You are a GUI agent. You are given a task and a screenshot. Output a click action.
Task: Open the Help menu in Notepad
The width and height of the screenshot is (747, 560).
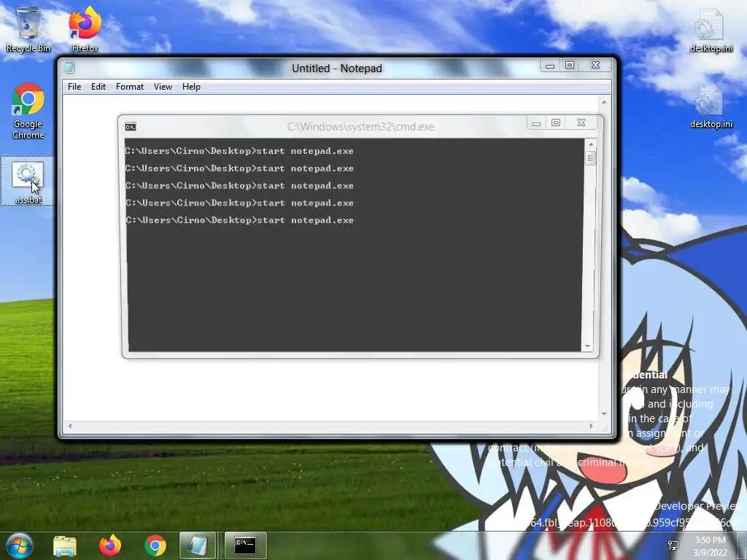point(191,87)
